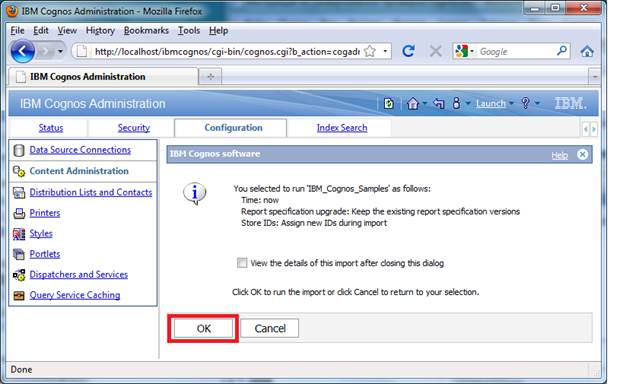
Task: Check 'View the details of this import' box
Action: [x=242, y=263]
